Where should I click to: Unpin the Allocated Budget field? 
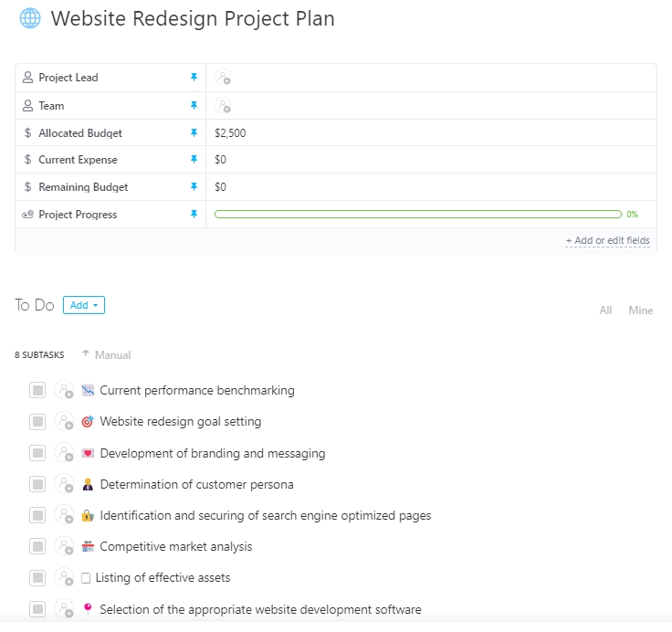coord(194,133)
